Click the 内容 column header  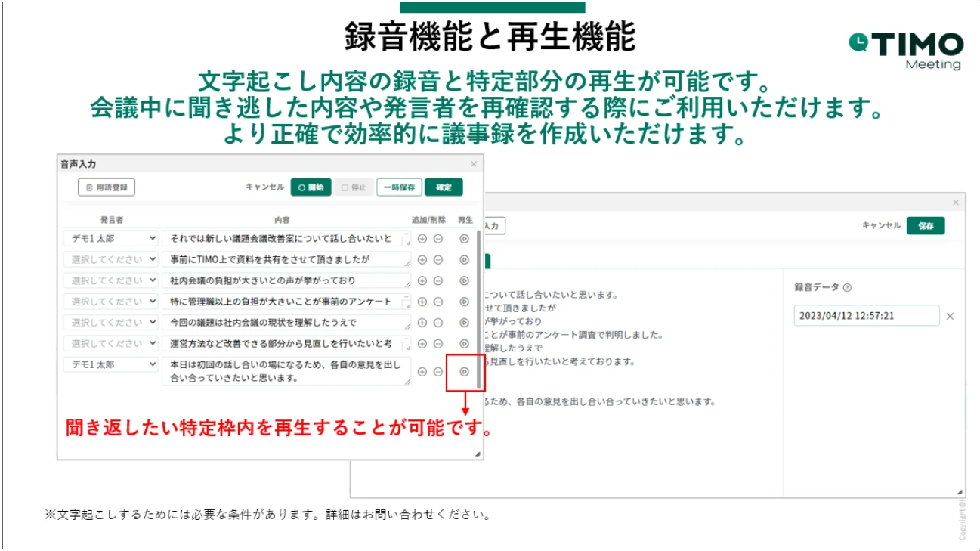[282, 220]
